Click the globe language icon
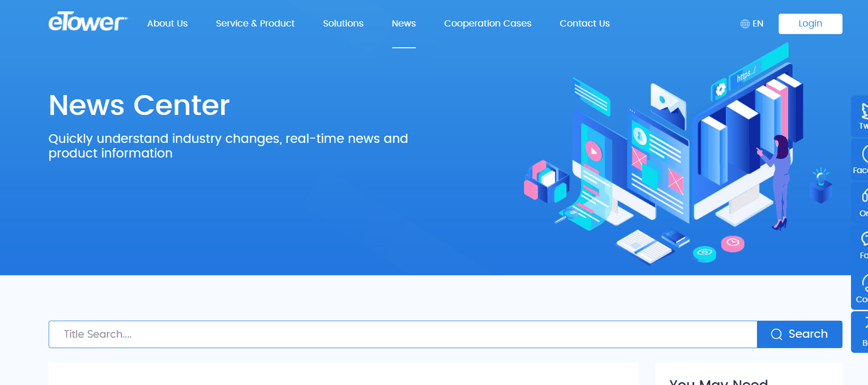This screenshot has height=385, width=868. point(745,24)
